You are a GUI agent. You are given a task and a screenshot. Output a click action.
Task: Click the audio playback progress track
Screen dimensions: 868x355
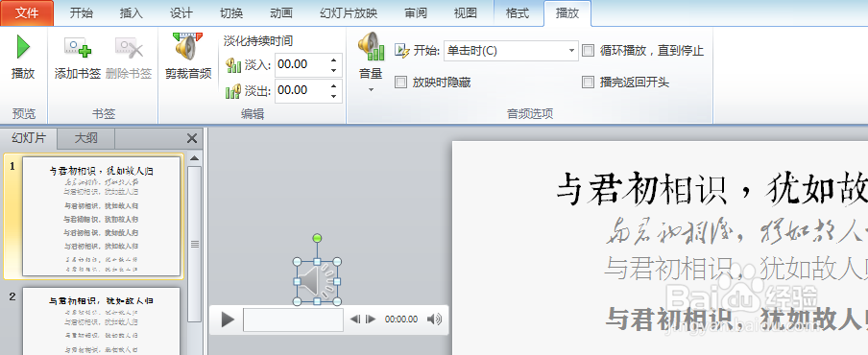pos(294,319)
